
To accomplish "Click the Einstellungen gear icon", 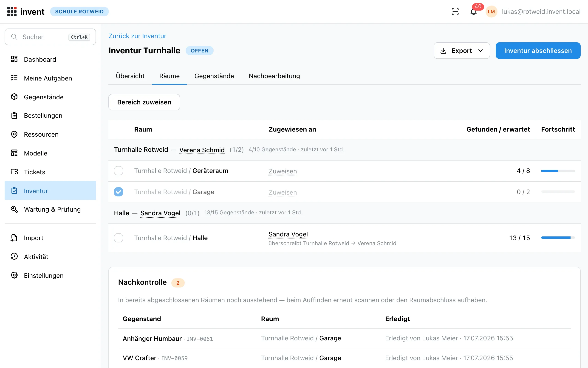I will coord(14,275).
